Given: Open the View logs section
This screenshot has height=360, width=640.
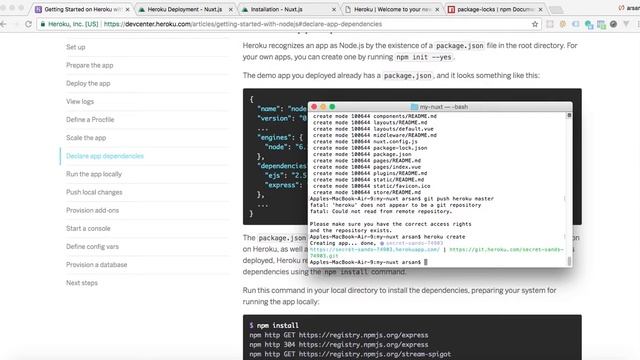Looking at the screenshot, I should [80, 101].
